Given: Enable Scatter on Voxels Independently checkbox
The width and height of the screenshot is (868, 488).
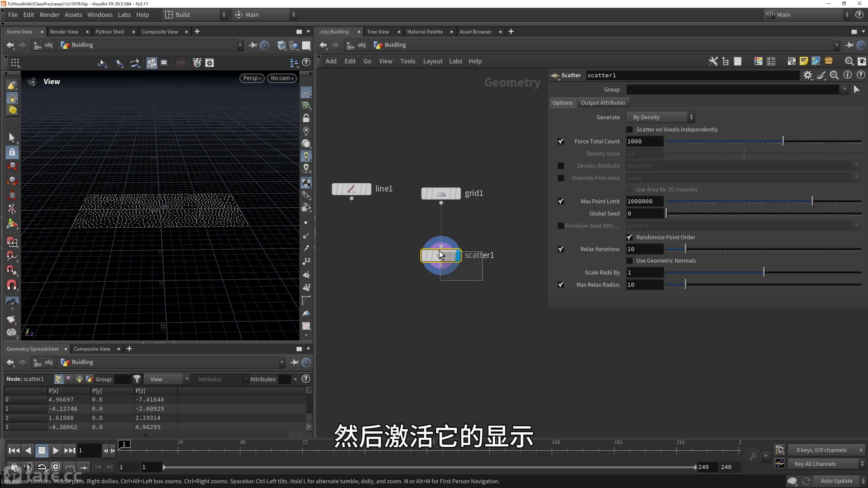Looking at the screenshot, I should [629, 129].
